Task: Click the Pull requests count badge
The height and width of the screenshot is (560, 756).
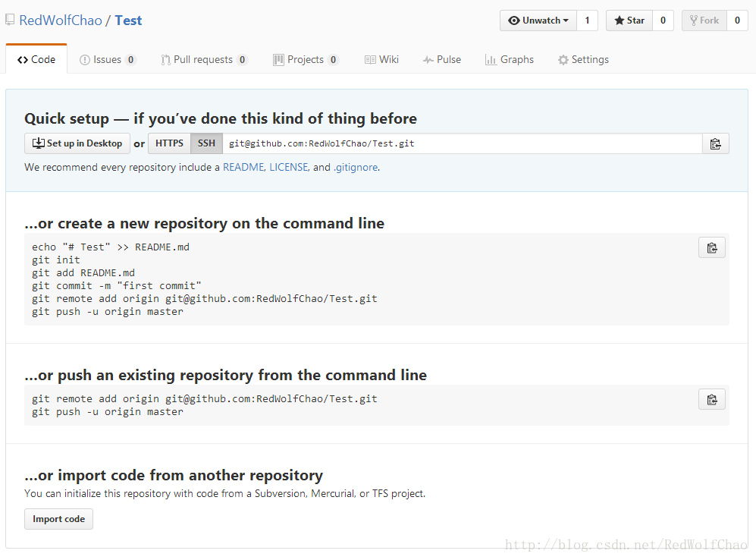Action: tap(242, 60)
